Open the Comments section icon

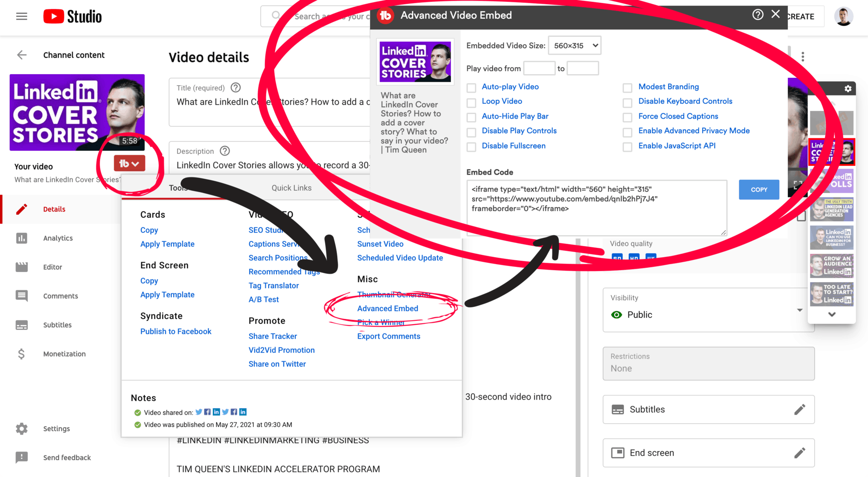tap(21, 296)
